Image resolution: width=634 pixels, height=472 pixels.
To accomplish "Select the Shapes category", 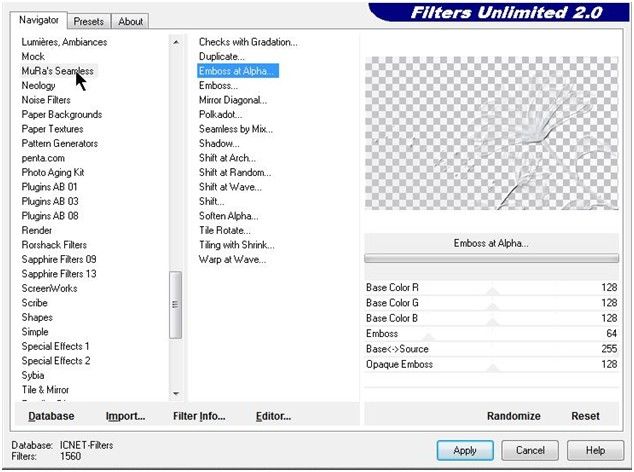I will point(37,317).
